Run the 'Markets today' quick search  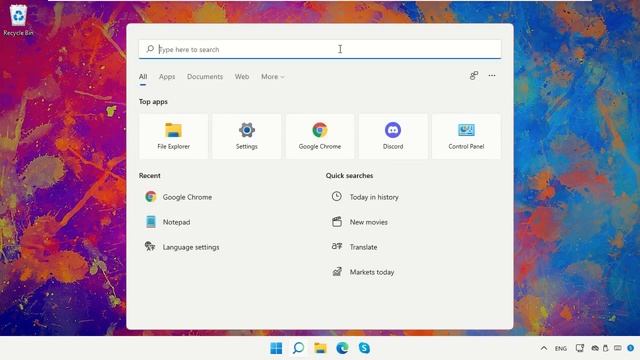point(363,272)
